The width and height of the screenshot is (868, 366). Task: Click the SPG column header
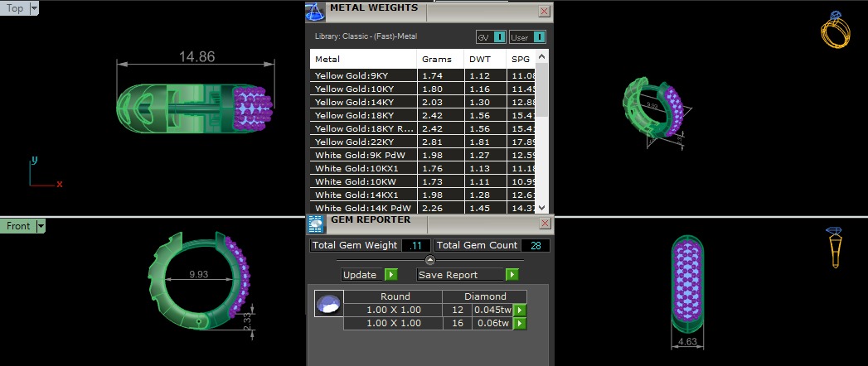(x=521, y=59)
